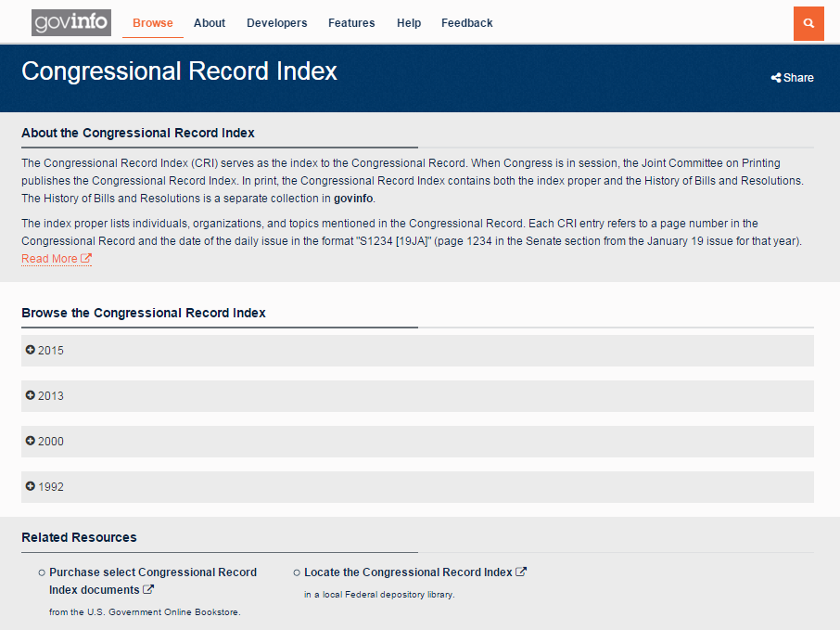This screenshot has width=840, height=630.
Task: Click the external link icon after Locate the Congressional Record Index
Action: pos(522,572)
